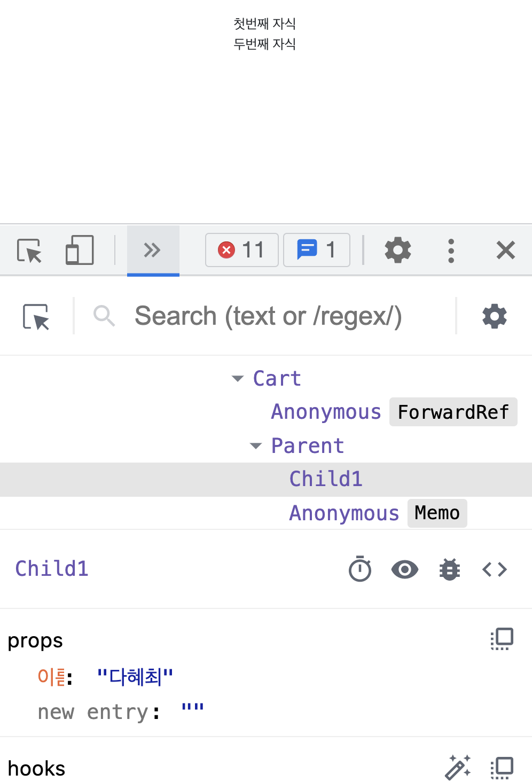Open the more tabs chevron menu
532x782 pixels.
coord(153,250)
